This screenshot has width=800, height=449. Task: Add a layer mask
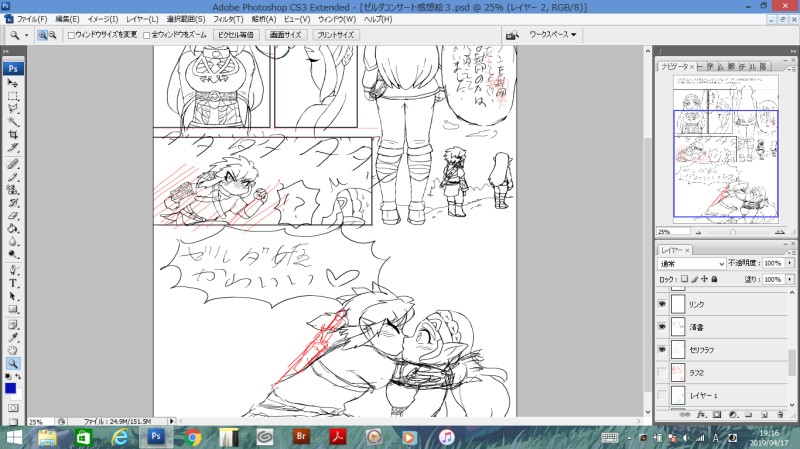(x=717, y=415)
